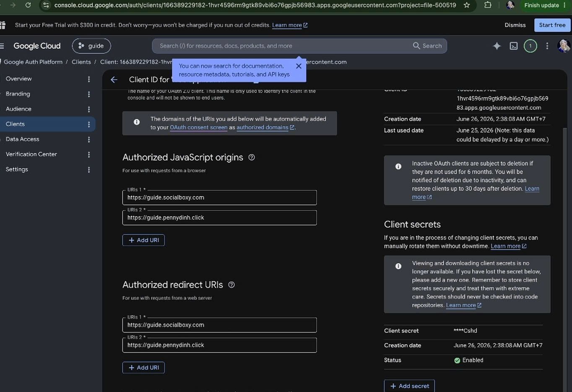This screenshot has width=572, height=392.
Task: Open Gemini AI assistant sparkle icon
Action: (x=497, y=46)
